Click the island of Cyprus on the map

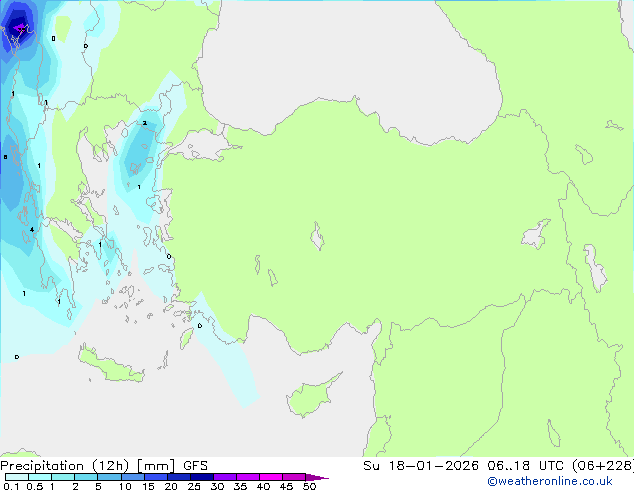tap(311, 396)
